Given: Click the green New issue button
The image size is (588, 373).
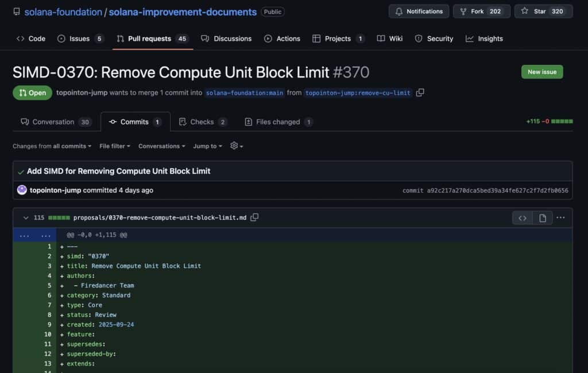Looking at the screenshot, I should coord(542,72).
